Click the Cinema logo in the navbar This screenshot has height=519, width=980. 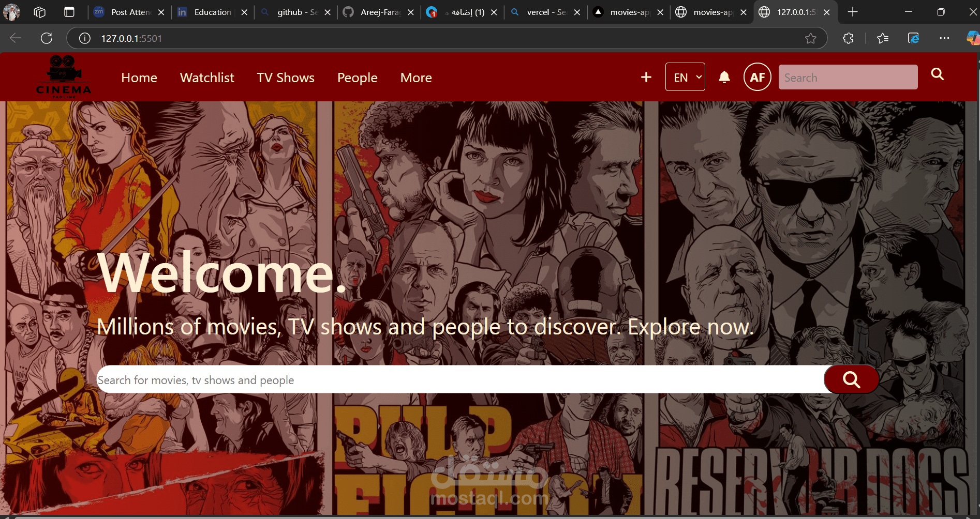[64, 77]
